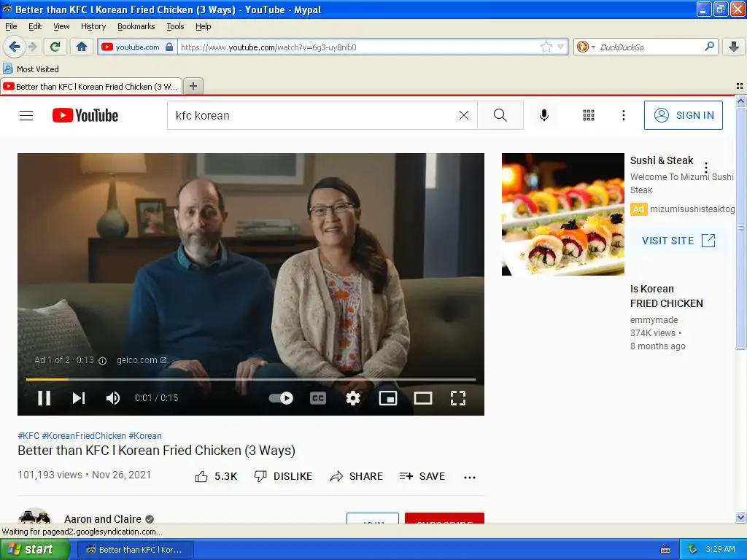Click VISIT SITE ad button
The width and height of the screenshot is (747, 560).
click(678, 241)
